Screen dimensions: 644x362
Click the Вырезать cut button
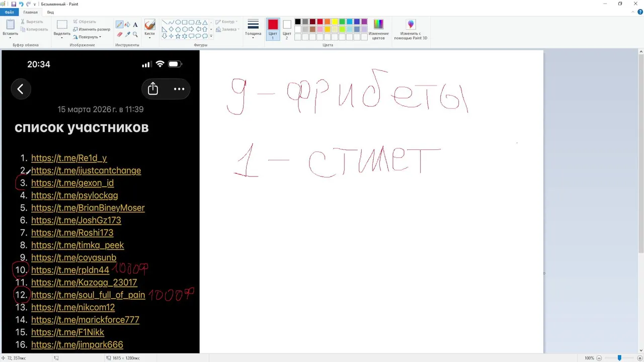[32, 22]
